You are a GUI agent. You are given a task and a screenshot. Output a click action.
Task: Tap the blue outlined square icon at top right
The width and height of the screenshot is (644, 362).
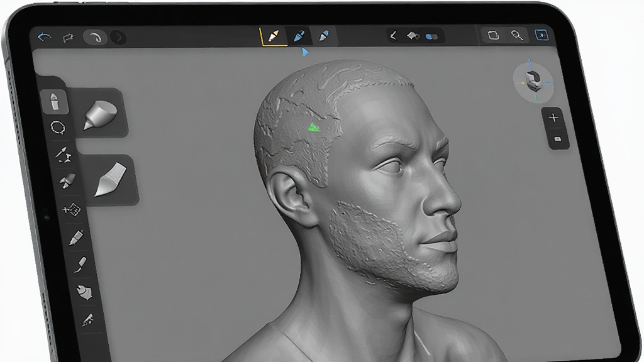(541, 35)
